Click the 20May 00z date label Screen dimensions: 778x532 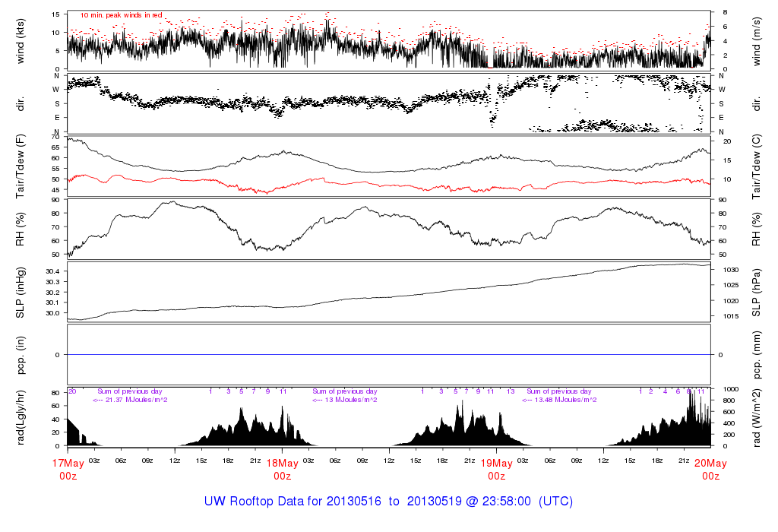[710, 468]
